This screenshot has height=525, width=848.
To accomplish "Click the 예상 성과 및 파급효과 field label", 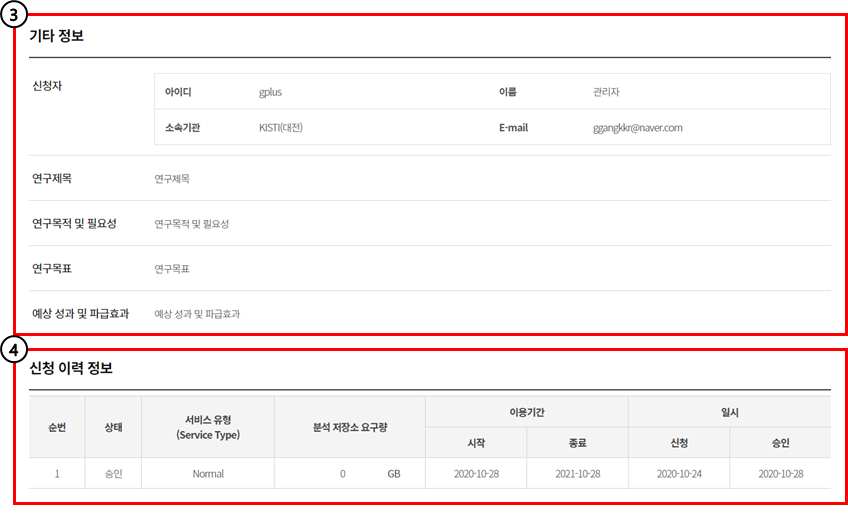I will [80, 313].
